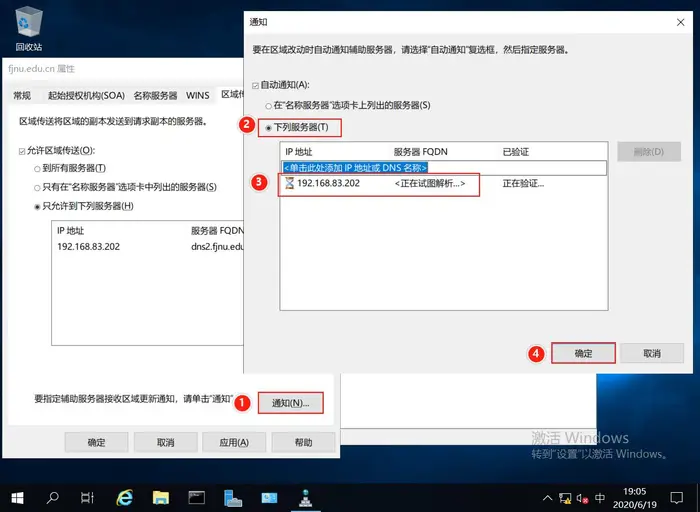The image size is (700, 512).
Task: Select the partly hidden 区域传送 tab
Action: tap(232, 94)
